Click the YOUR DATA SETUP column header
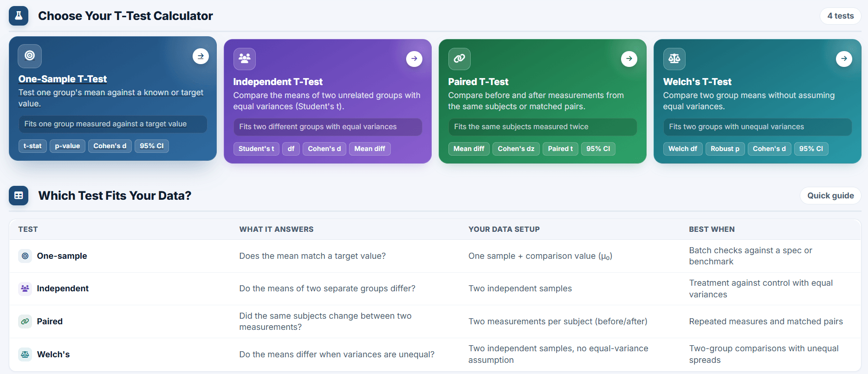This screenshot has height=374, width=868. coord(504,230)
